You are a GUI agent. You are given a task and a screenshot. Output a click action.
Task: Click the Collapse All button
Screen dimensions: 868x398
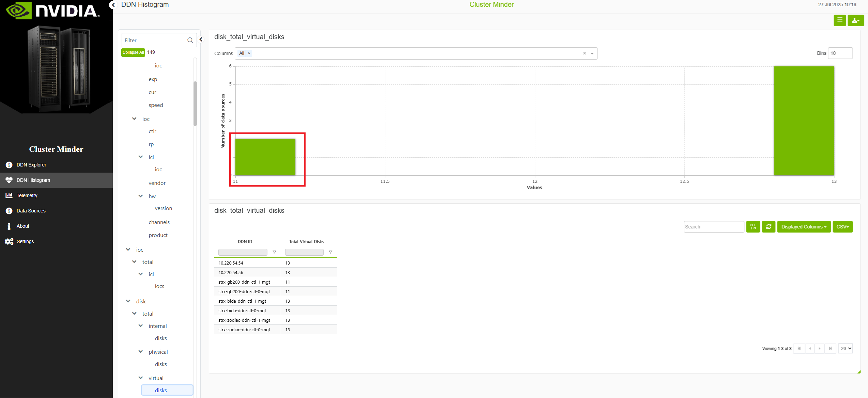pyautogui.click(x=133, y=52)
